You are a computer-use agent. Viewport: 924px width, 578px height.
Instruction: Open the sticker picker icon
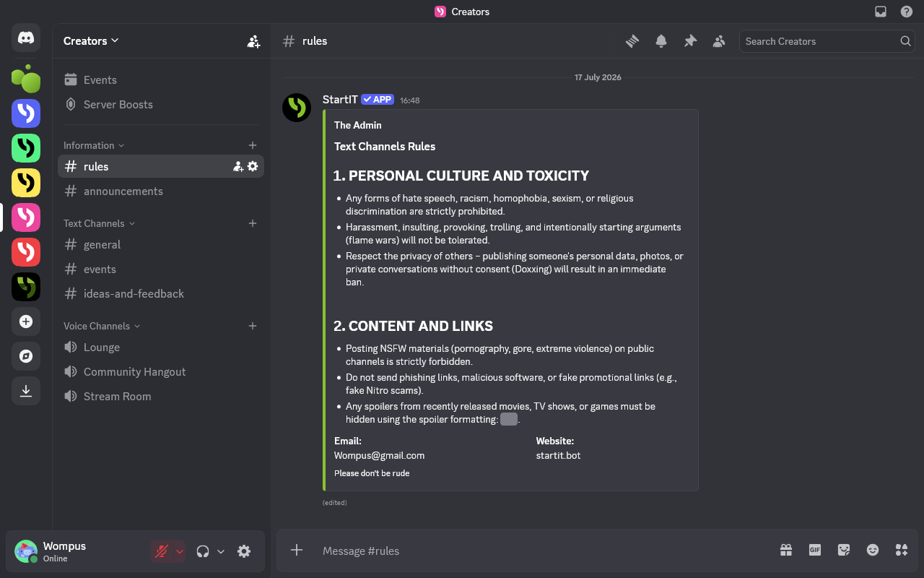(x=844, y=551)
